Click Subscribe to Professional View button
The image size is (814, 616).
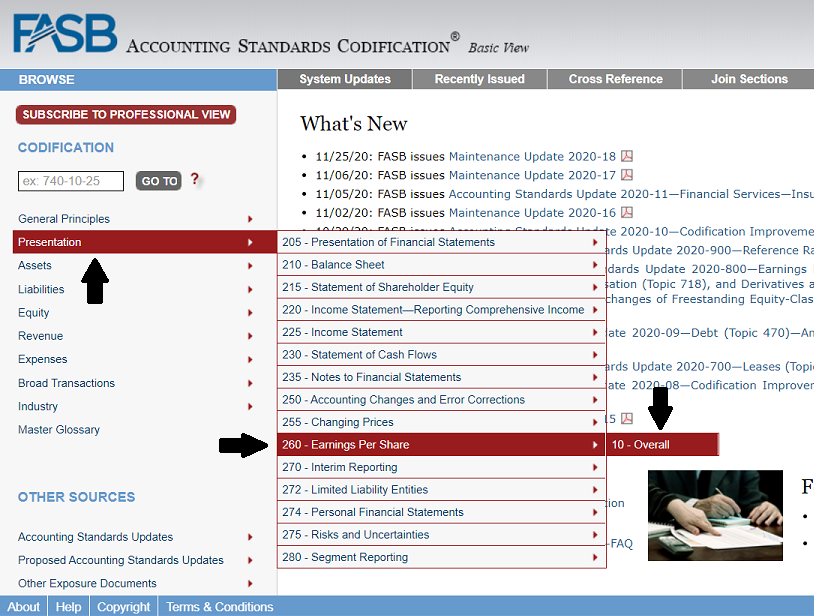coord(126,115)
